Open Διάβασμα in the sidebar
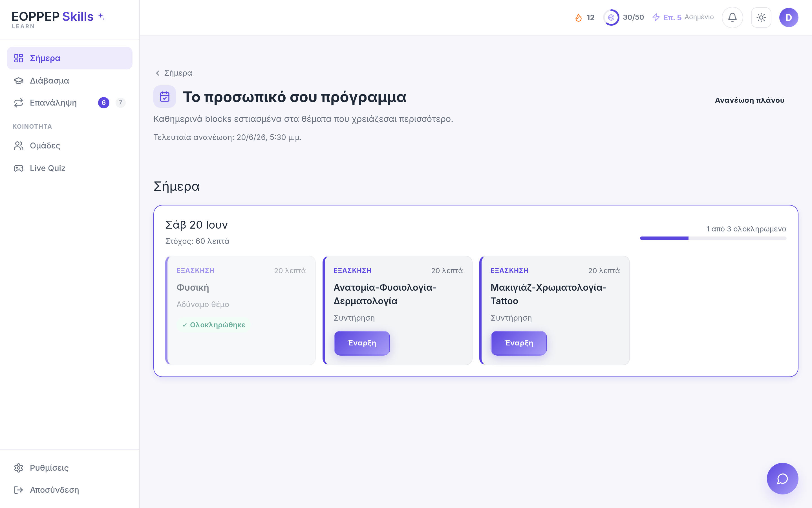Viewport: 812px width, 508px height. [69, 81]
